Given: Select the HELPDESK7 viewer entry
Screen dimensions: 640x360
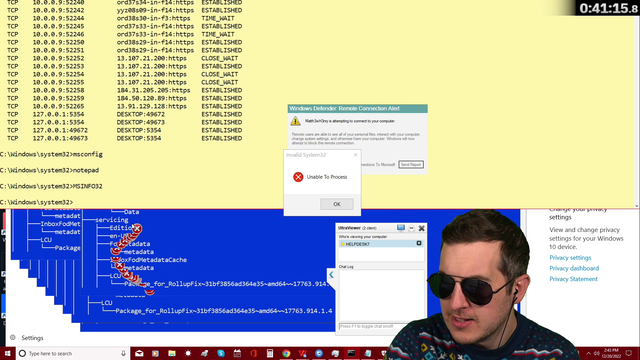Looking at the screenshot, I should point(381,244).
